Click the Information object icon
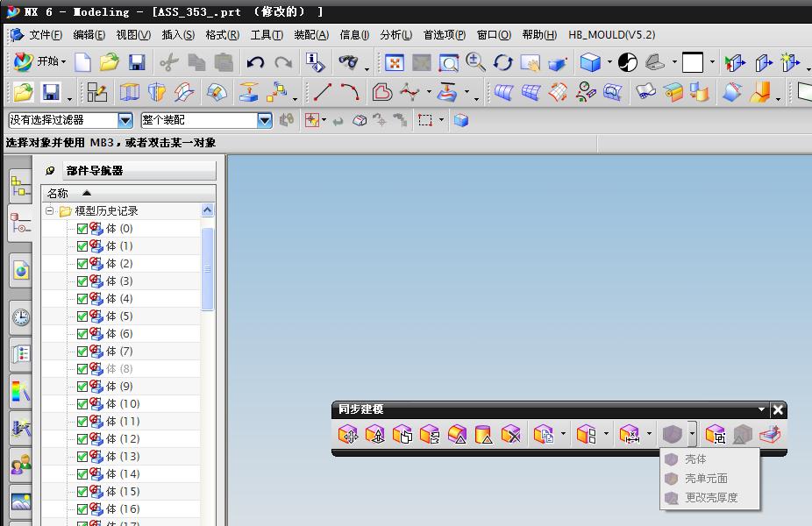 pos(315,62)
